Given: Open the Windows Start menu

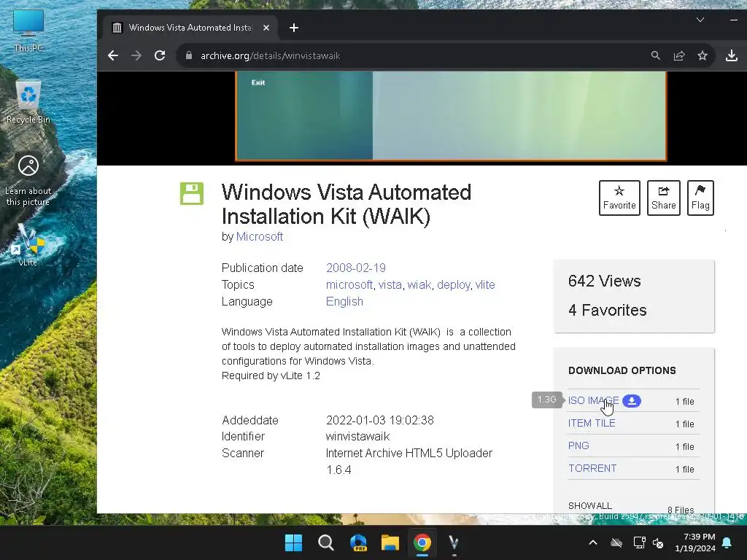Looking at the screenshot, I should pos(293,542).
